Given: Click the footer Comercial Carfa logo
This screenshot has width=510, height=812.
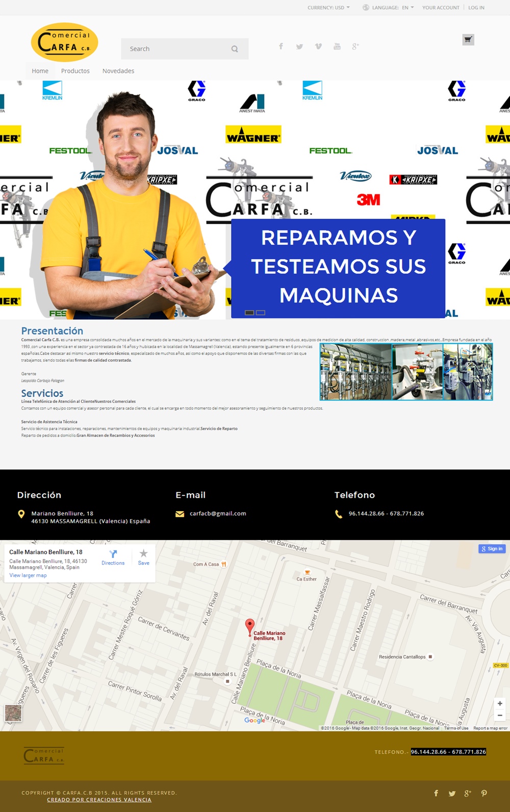Looking at the screenshot, I should tap(44, 755).
